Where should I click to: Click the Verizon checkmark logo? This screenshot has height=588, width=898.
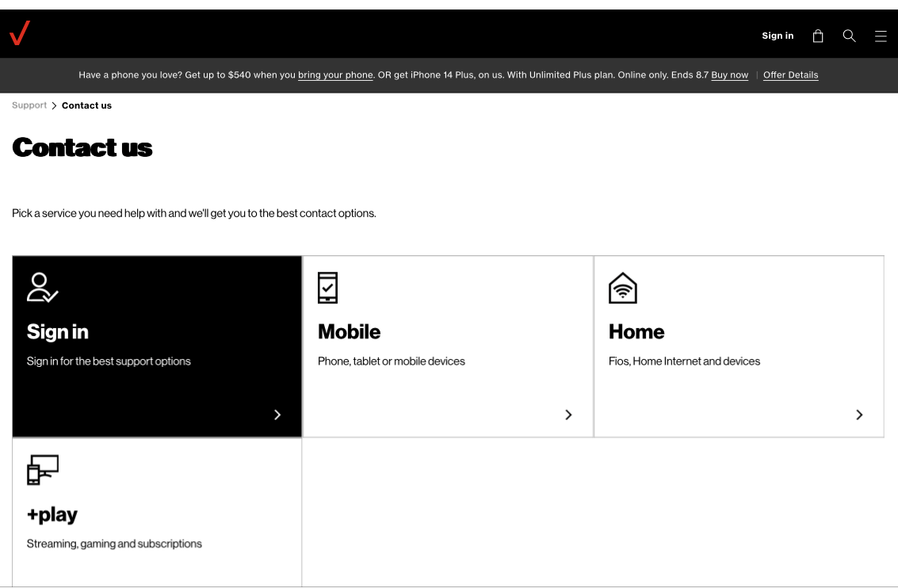[x=20, y=33]
